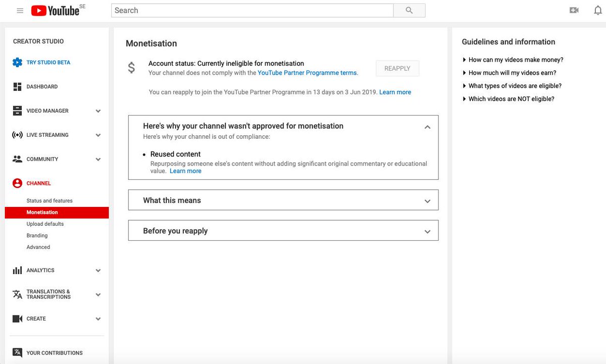Image resolution: width=606 pixels, height=364 pixels.
Task: Expand How much will my videos earn?
Action: pyautogui.click(x=510, y=73)
